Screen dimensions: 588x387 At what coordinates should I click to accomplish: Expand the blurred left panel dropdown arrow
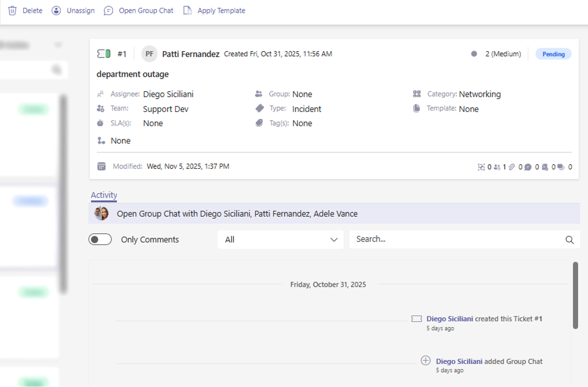point(58,45)
